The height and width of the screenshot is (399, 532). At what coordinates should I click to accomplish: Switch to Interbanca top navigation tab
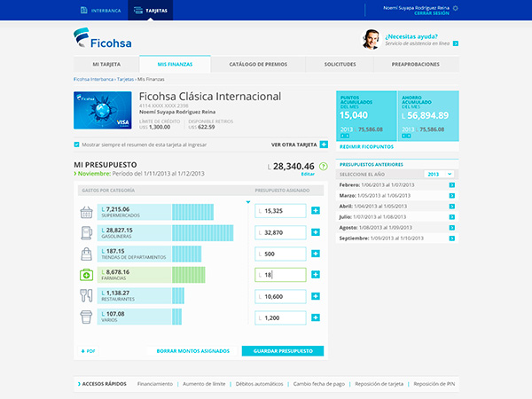click(101, 11)
